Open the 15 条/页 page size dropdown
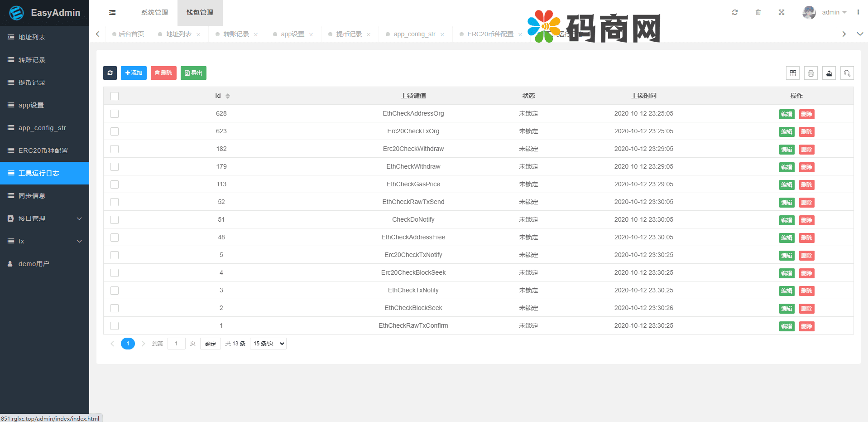Image resolution: width=868 pixels, height=422 pixels. [268, 344]
